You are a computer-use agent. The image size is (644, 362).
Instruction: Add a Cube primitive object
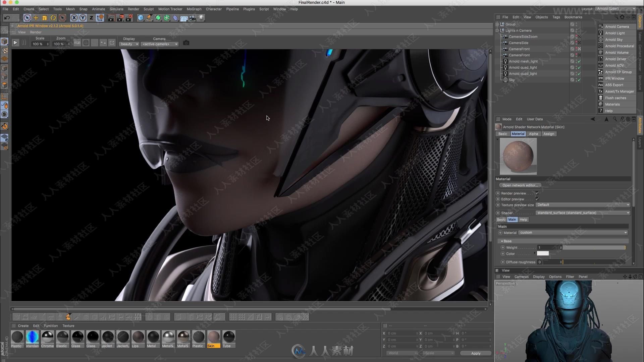click(x=141, y=18)
